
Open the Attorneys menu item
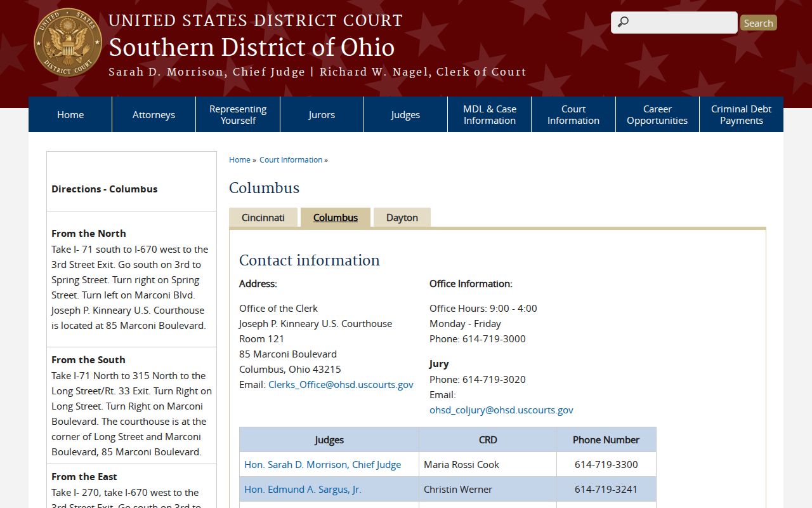[x=154, y=114]
